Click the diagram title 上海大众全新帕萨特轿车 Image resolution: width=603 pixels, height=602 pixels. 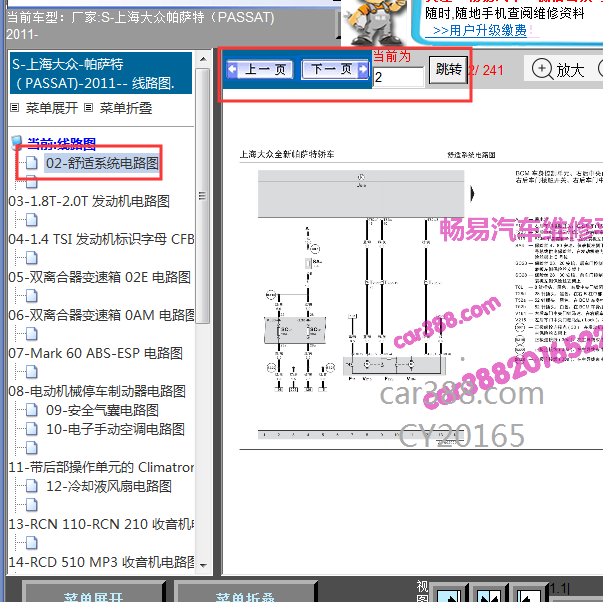(x=287, y=154)
